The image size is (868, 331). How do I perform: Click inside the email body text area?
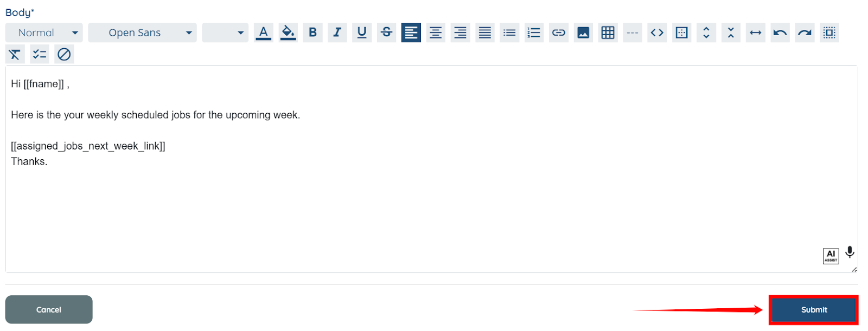[x=431, y=169]
